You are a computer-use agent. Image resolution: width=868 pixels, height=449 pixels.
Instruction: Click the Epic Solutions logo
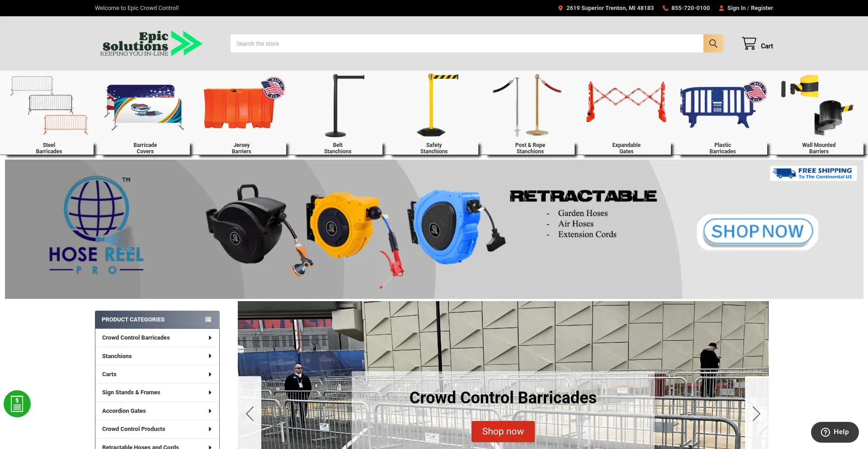(151, 44)
